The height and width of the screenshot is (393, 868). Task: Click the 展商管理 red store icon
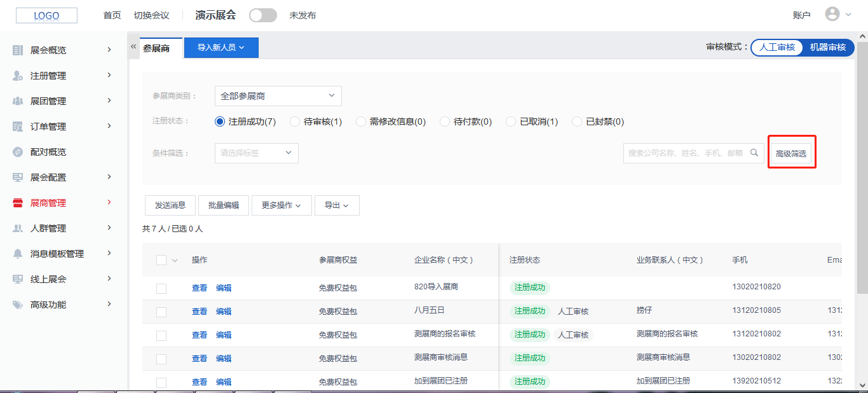point(18,203)
